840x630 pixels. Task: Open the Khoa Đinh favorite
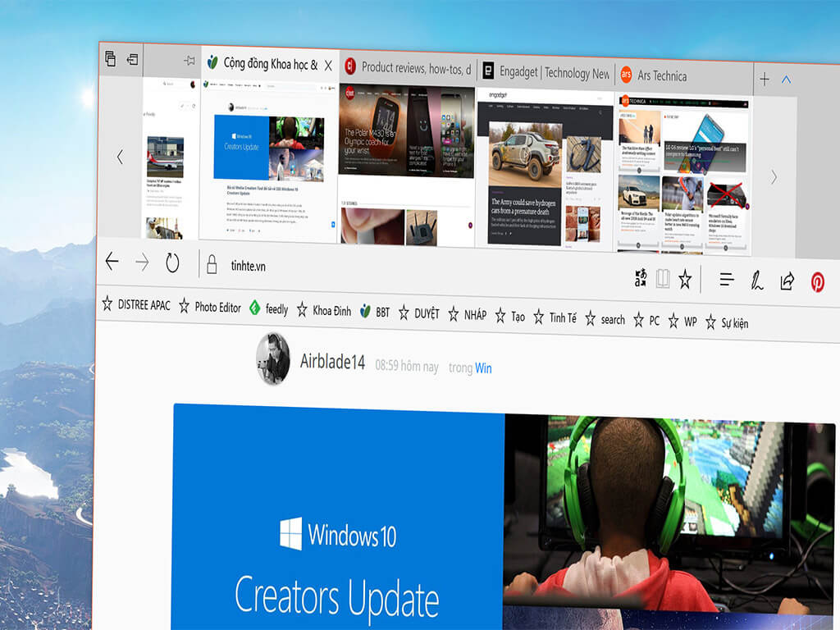point(324,310)
